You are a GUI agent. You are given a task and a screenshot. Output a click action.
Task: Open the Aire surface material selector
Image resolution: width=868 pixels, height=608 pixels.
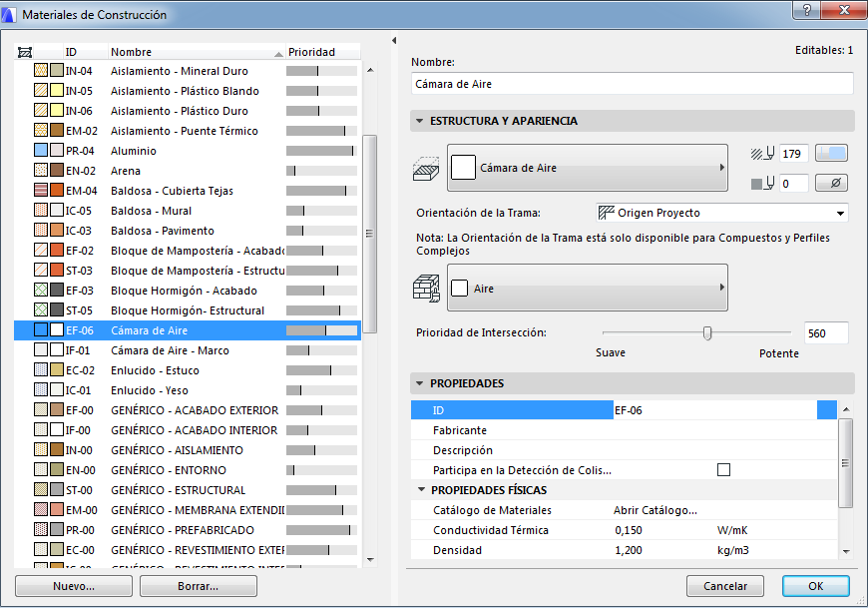[x=588, y=288]
